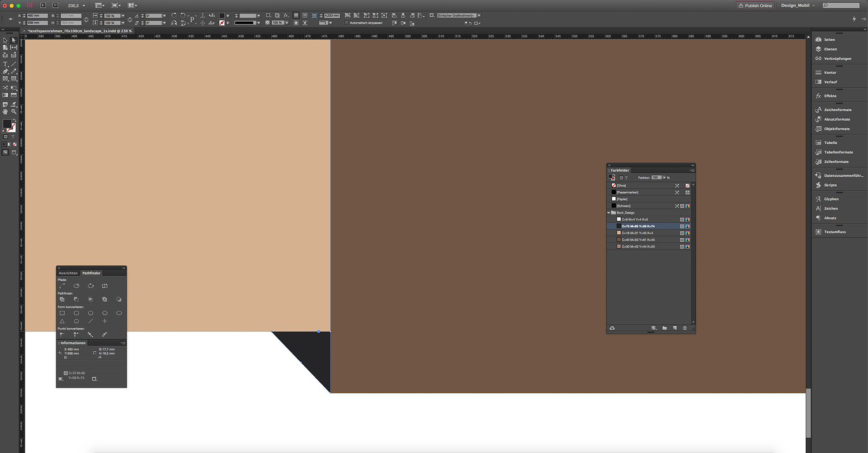The image size is (868, 453).
Task: Toggle the formatting affects text button in Farbfelder
Action: [x=627, y=177]
